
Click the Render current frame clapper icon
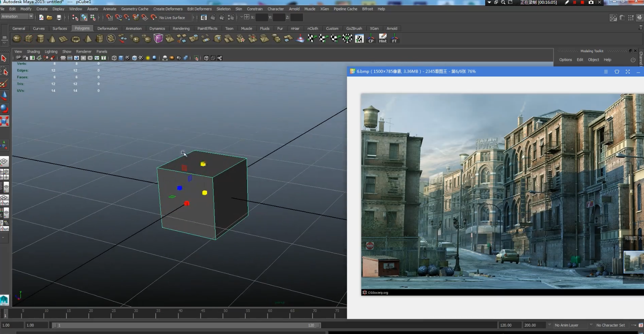[x=212, y=17]
